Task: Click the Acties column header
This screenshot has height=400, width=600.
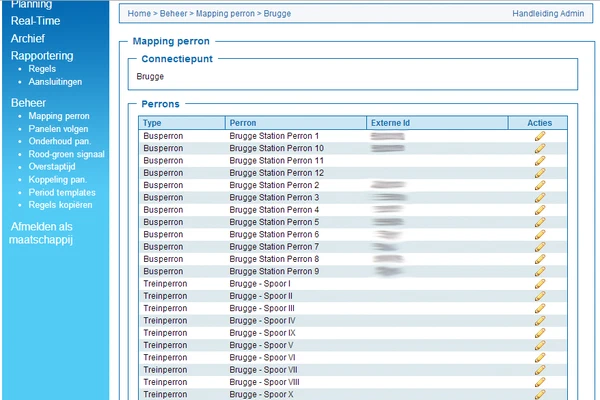Action: coord(538,123)
